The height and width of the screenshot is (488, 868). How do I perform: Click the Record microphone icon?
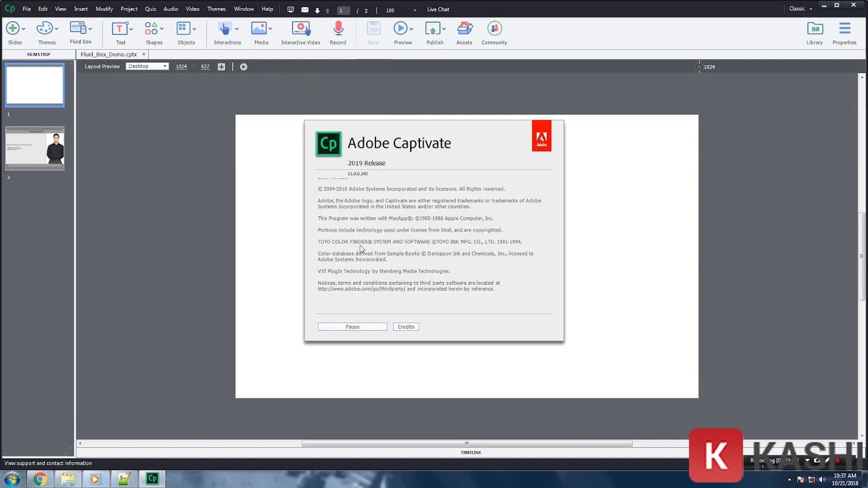(338, 28)
